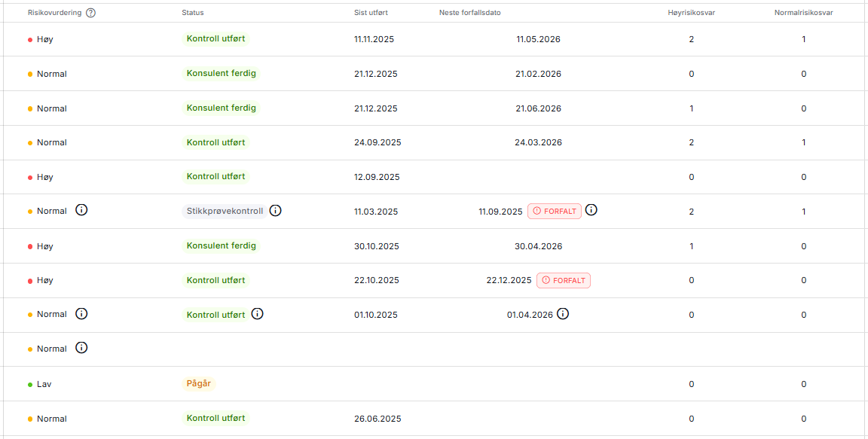This screenshot has width=868, height=439.
Task: Click the Konsulent ferdig badge dated 30.10.2025
Action: tap(221, 245)
